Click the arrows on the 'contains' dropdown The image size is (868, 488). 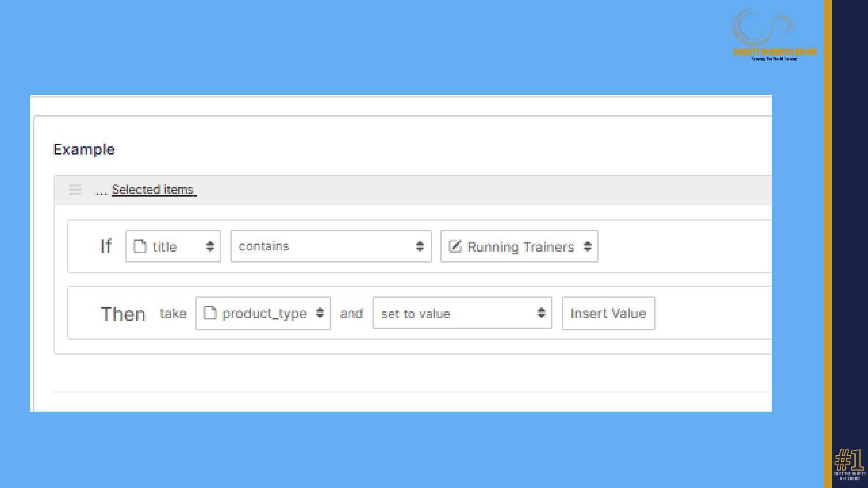pyautogui.click(x=420, y=246)
